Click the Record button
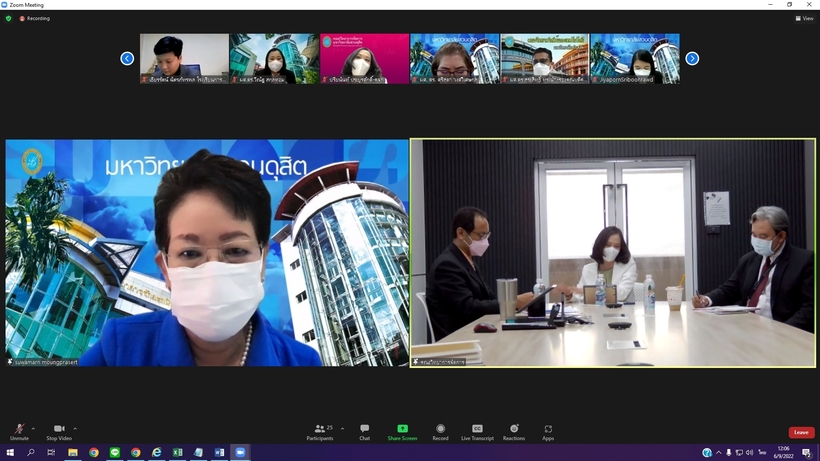 pyautogui.click(x=440, y=432)
